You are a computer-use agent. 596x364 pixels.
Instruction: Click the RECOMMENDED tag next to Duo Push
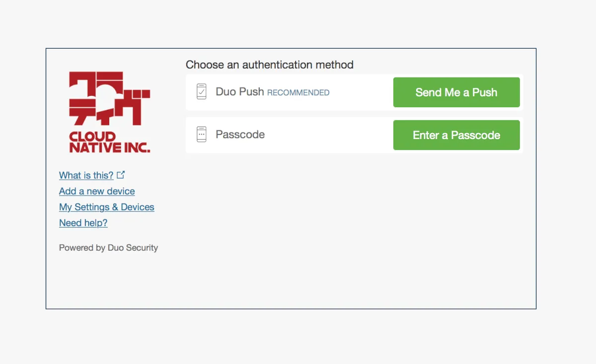coord(298,93)
